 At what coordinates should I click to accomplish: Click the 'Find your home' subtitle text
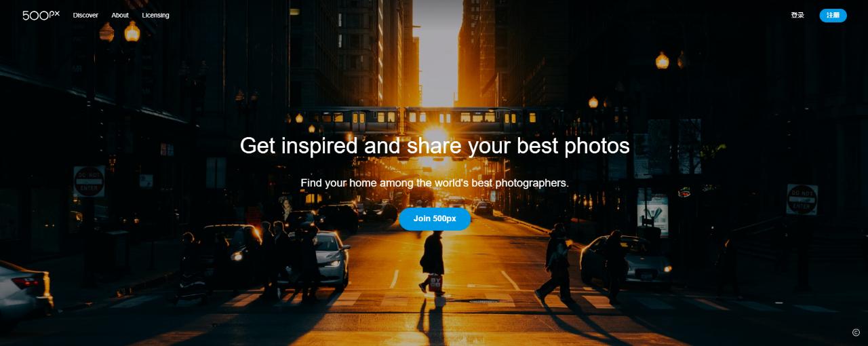pos(435,183)
